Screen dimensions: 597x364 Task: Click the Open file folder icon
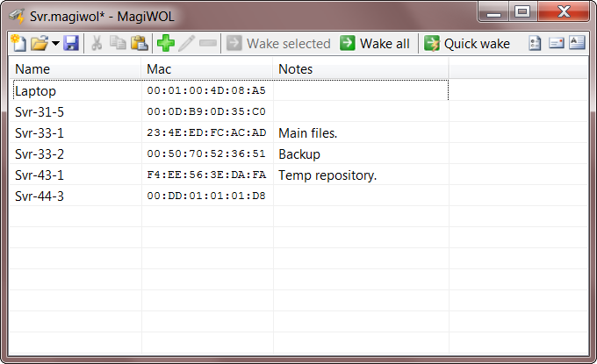(x=39, y=43)
